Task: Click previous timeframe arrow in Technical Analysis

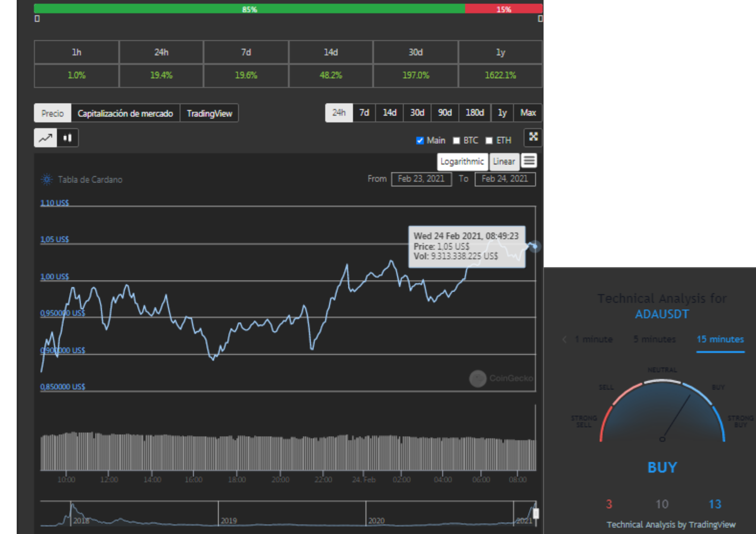Action: (564, 339)
